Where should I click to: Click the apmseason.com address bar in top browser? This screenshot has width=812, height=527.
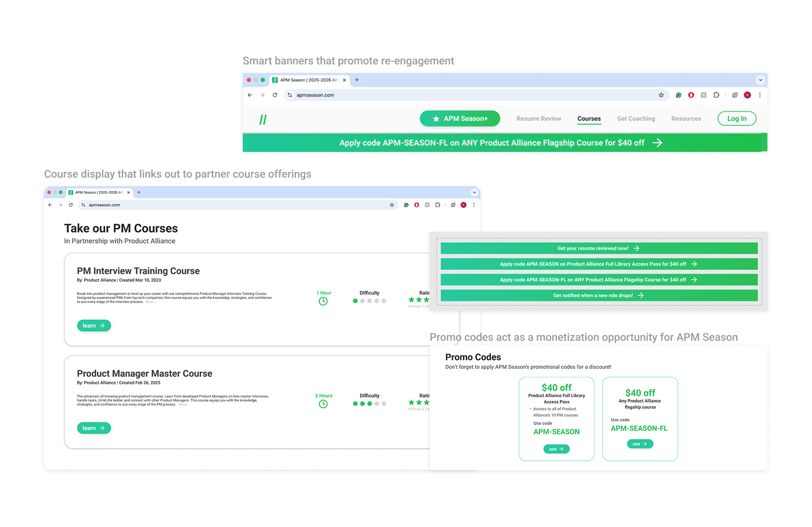(475, 95)
